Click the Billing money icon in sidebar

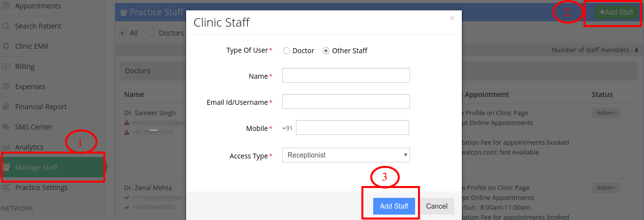[6, 66]
